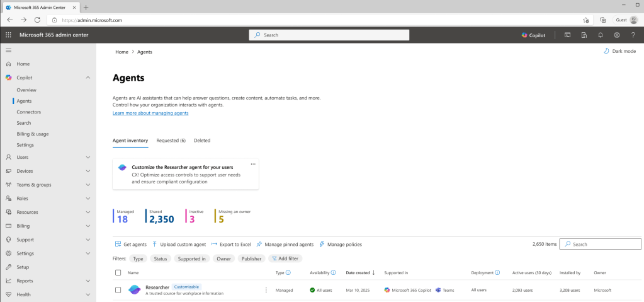Toggle Dark mode
Viewport: 644px width, 302px height.
click(619, 51)
